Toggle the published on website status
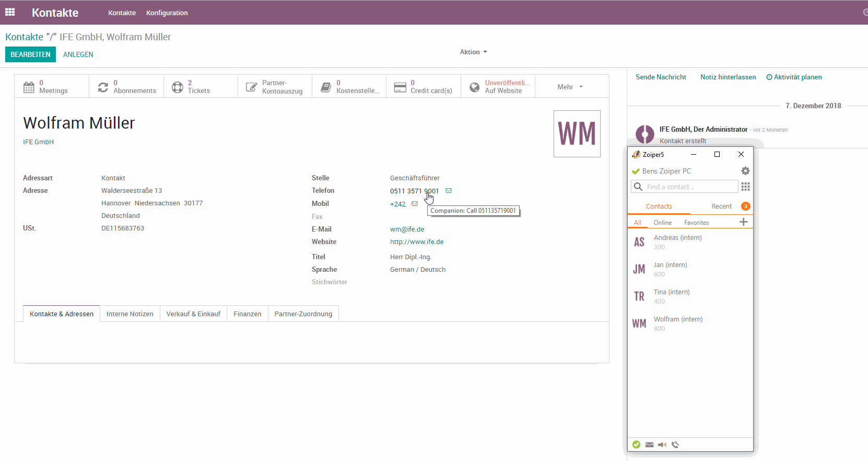 coord(498,87)
